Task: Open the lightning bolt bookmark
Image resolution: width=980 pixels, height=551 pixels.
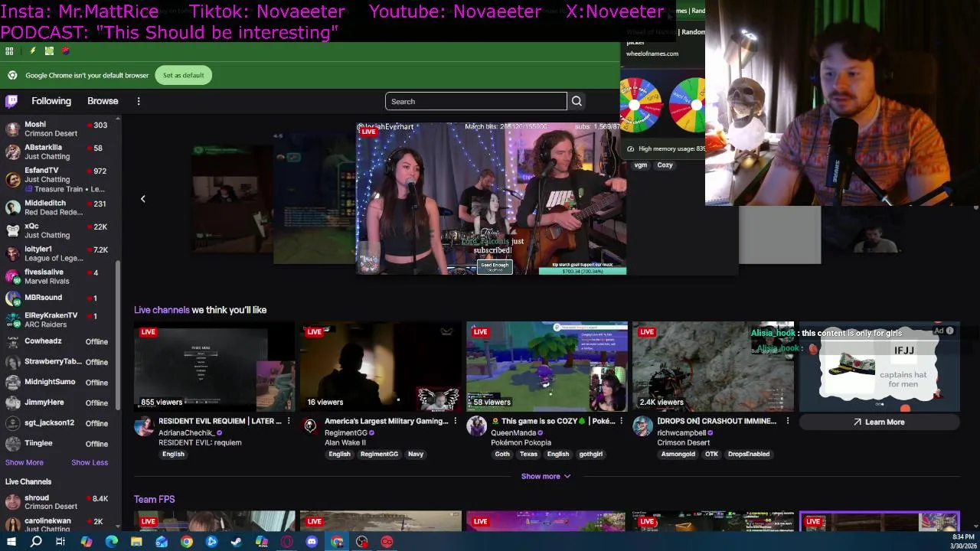Action: pyautogui.click(x=32, y=51)
